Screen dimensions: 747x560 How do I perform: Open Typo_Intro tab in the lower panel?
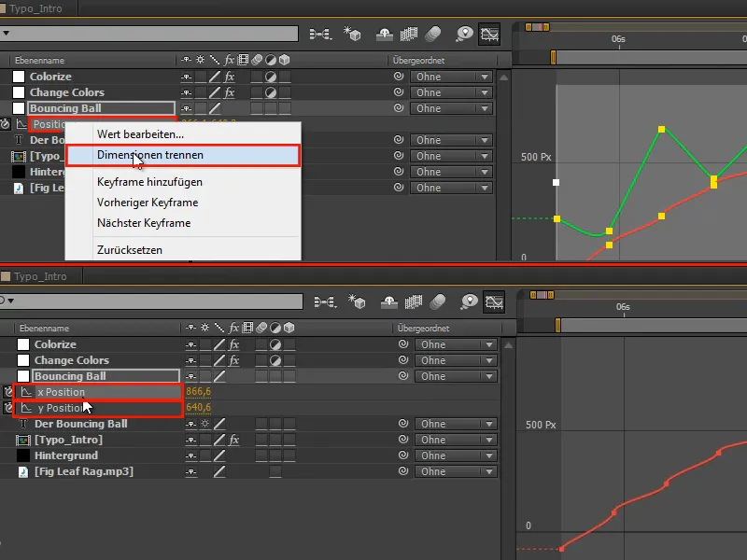click(x=40, y=276)
